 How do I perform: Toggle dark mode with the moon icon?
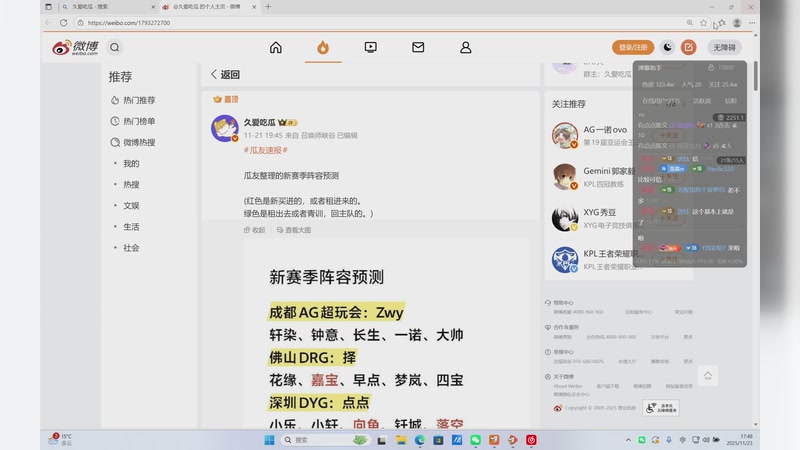667,47
